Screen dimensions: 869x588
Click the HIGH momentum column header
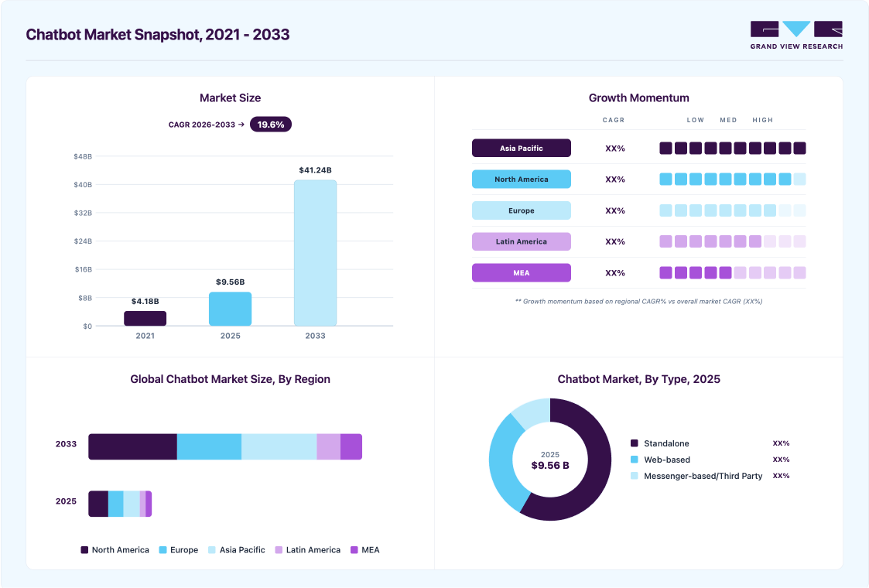pos(762,120)
